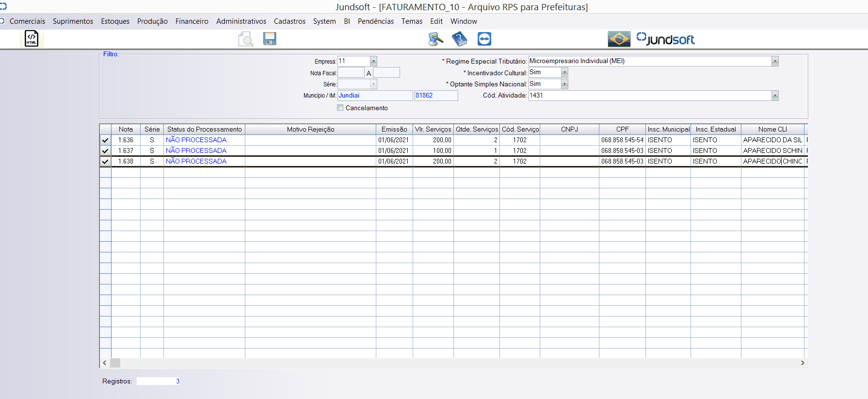
Task: Click the save floppy disk icon
Action: tap(270, 38)
